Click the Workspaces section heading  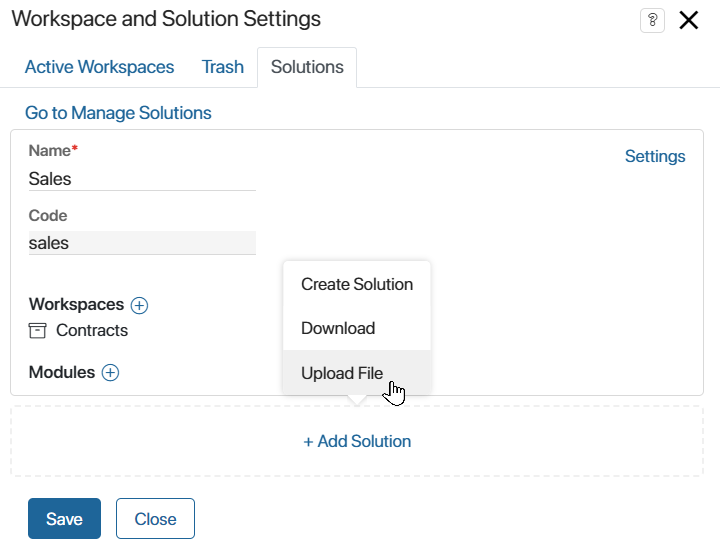(76, 304)
